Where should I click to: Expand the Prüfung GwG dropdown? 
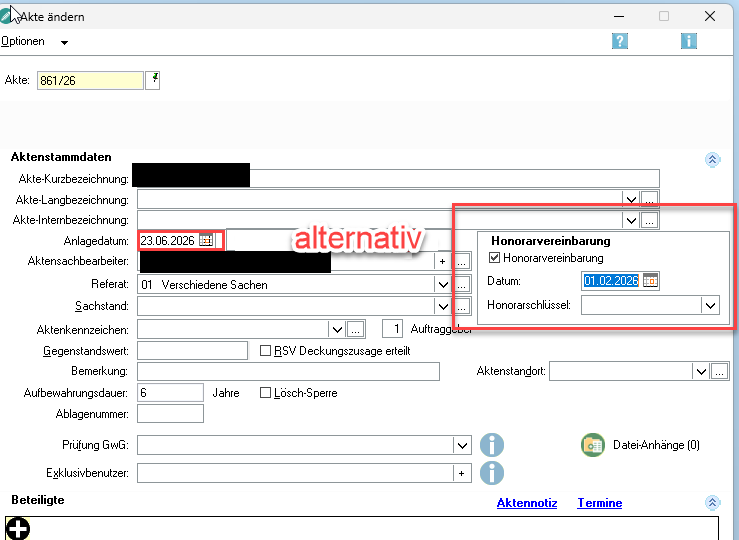(462, 445)
